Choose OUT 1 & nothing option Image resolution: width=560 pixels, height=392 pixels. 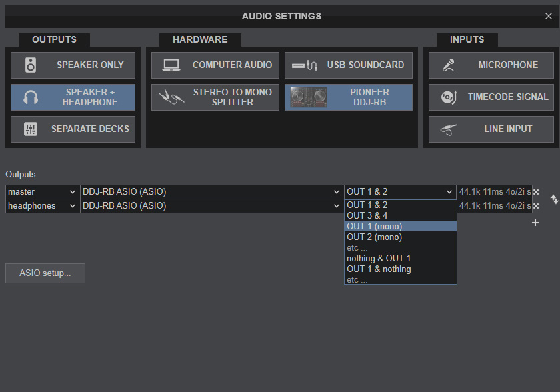[x=401, y=269]
